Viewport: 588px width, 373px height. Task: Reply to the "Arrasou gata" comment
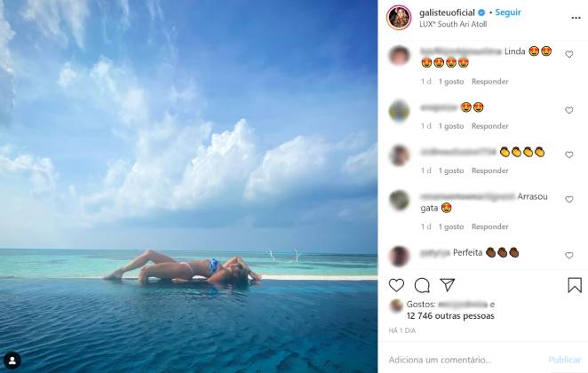click(x=489, y=226)
